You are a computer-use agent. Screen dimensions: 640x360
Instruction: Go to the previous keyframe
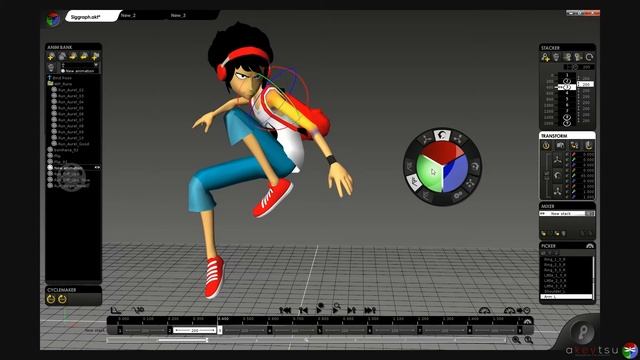pyautogui.click(x=303, y=310)
